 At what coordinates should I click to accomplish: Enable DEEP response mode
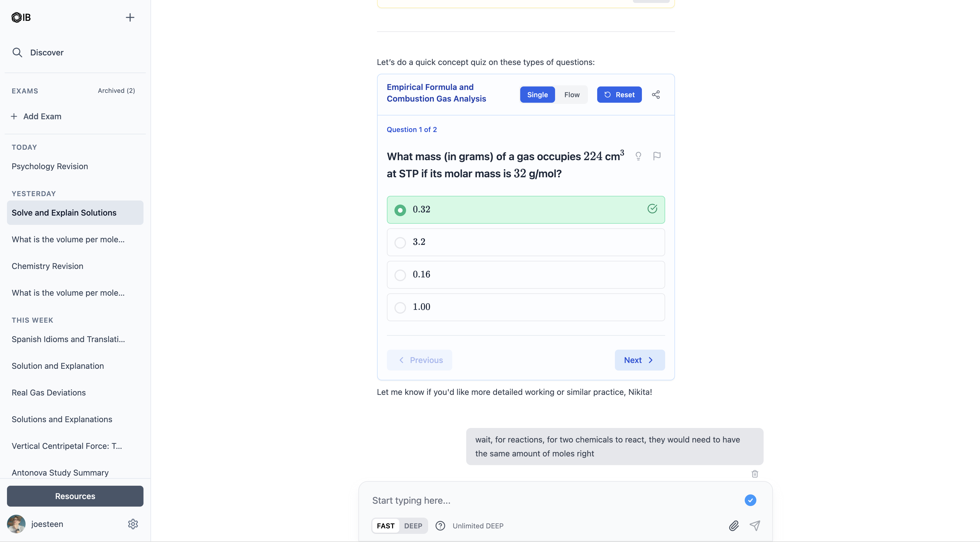(x=413, y=526)
